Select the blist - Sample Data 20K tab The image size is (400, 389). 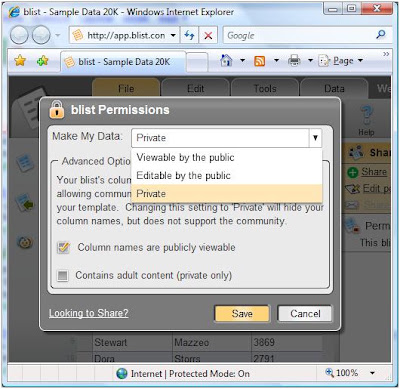point(123,62)
